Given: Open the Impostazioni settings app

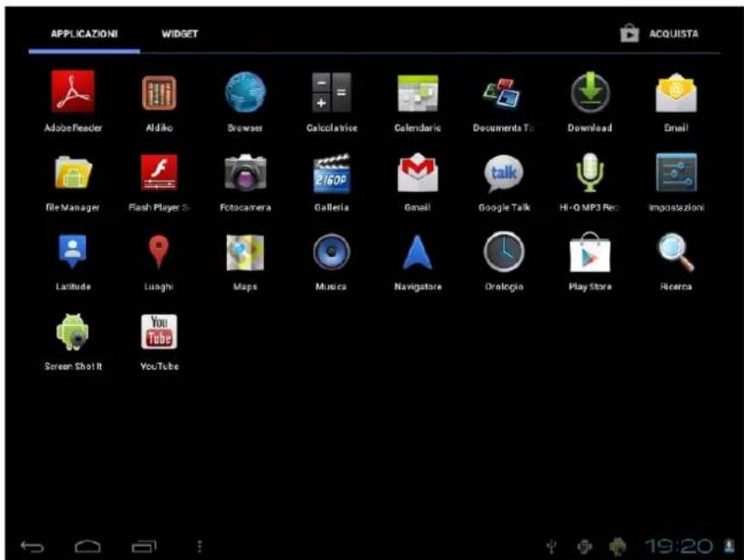Looking at the screenshot, I should tap(676, 172).
